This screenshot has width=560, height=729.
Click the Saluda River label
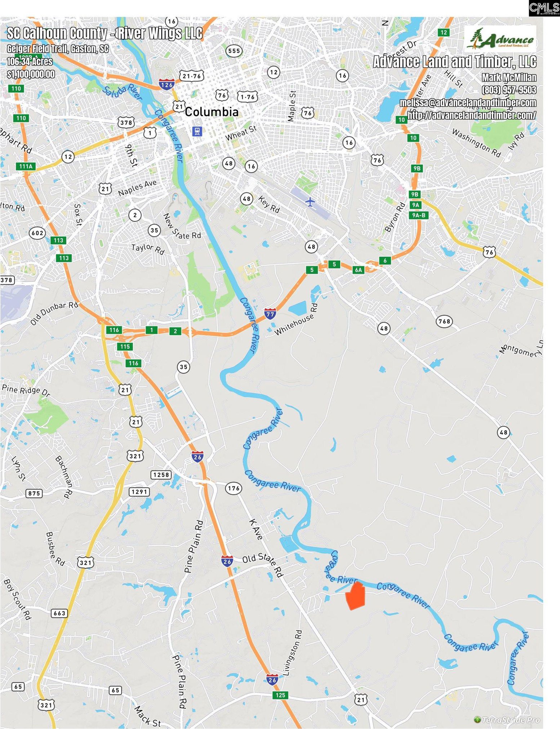click(x=122, y=93)
